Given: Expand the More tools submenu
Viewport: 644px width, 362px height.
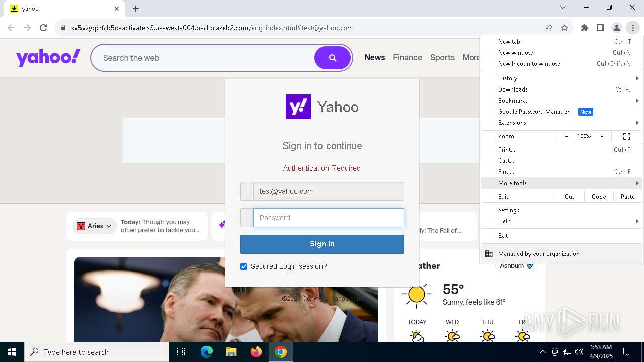Looking at the screenshot, I should coord(562,183).
